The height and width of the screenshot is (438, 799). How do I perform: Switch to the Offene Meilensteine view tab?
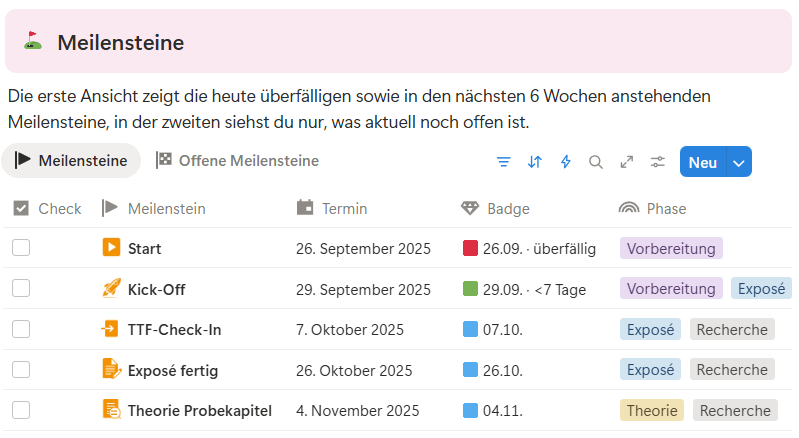tap(237, 160)
